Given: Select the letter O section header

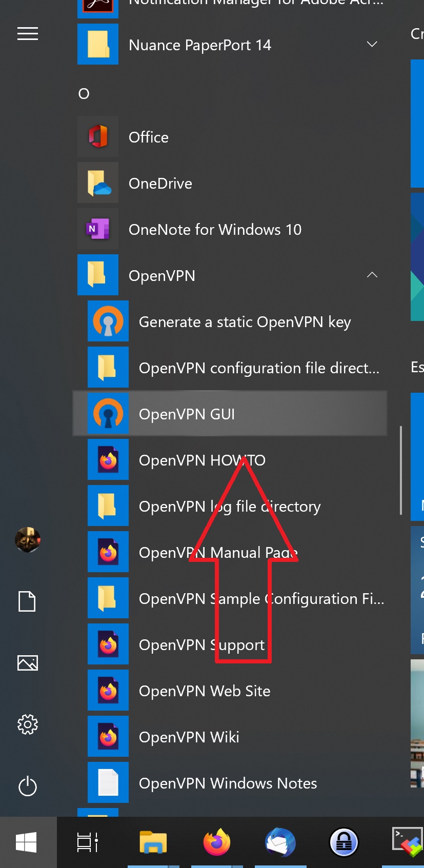Looking at the screenshot, I should [x=84, y=94].
